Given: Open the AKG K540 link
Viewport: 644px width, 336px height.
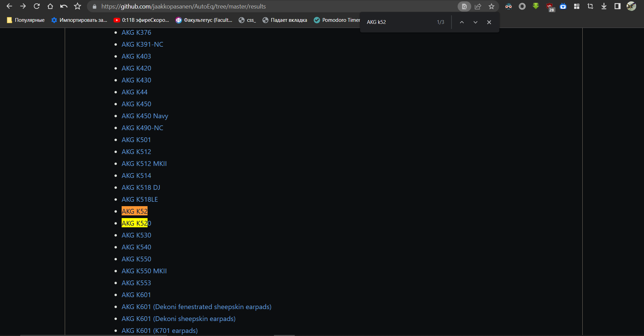Looking at the screenshot, I should 136,247.
